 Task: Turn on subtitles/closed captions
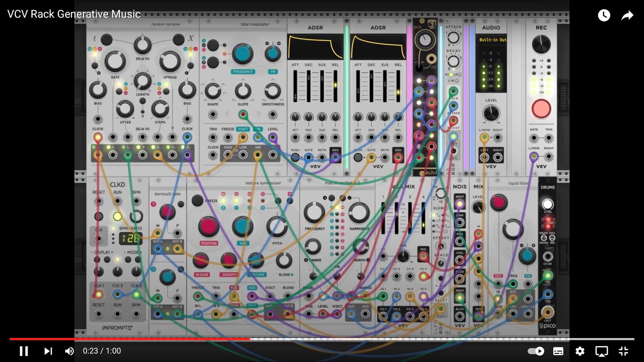pos(558,351)
